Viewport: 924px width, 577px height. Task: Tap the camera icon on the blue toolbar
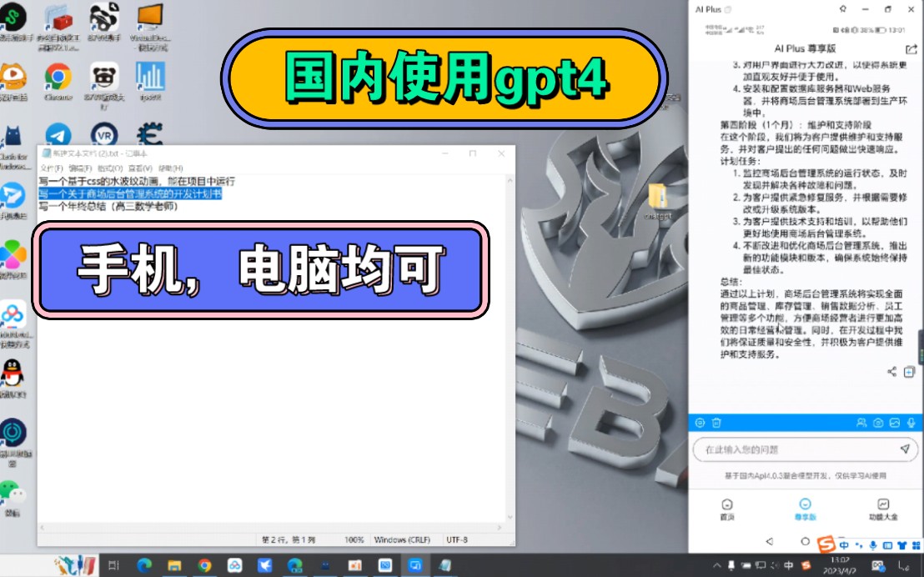point(878,423)
